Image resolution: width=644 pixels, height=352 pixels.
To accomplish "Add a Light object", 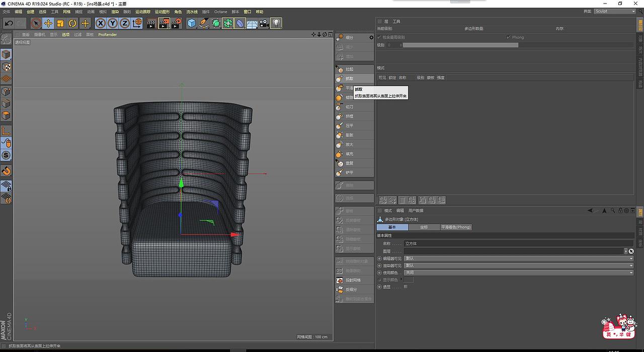I will (x=276, y=23).
